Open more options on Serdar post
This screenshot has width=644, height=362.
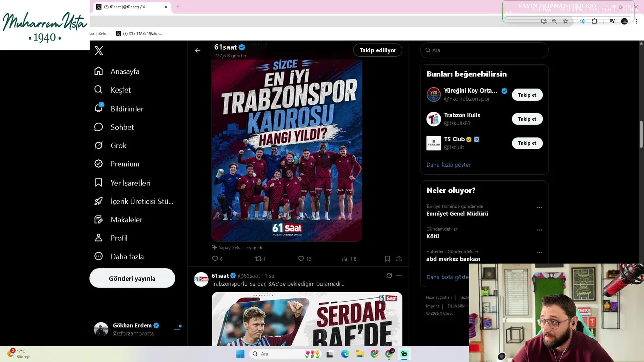(x=399, y=276)
